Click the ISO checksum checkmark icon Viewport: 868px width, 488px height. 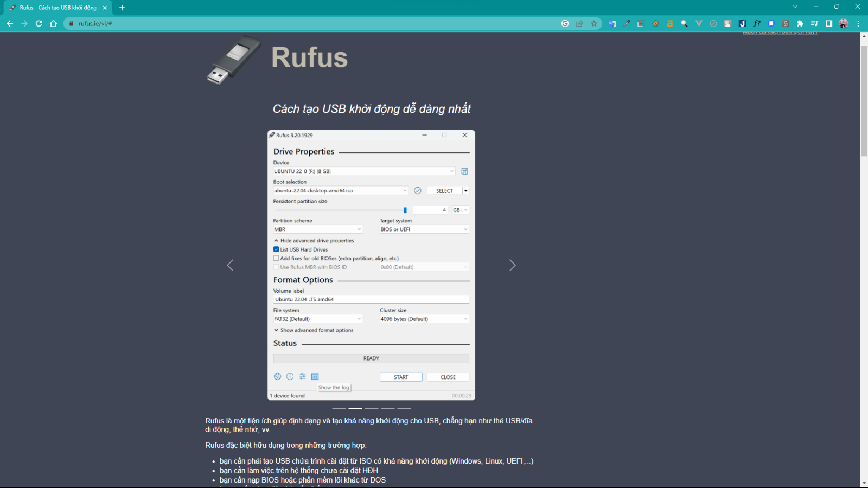tap(418, 190)
